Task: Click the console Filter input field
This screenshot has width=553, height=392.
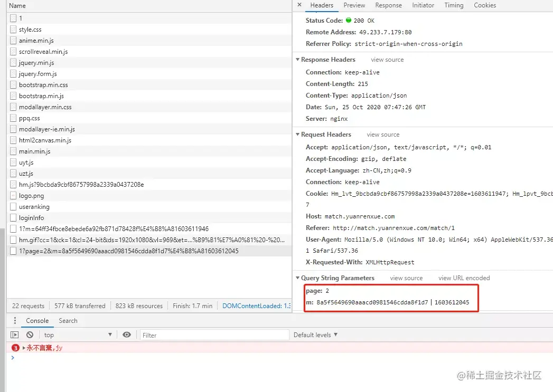Action: [x=214, y=335]
